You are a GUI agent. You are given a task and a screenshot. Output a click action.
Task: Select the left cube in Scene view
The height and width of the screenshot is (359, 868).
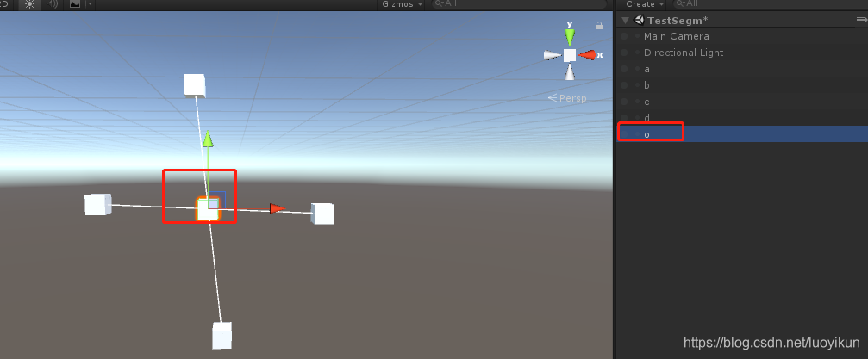(x=98, y=205)
